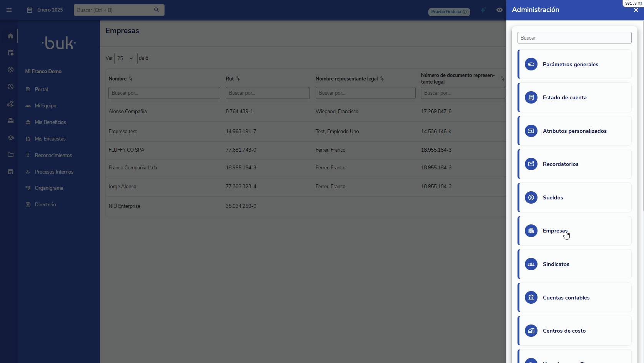The height and width of the screenshot is (363, 644).
Task: Click the home icon in left rail
Action: click(10, 36)
